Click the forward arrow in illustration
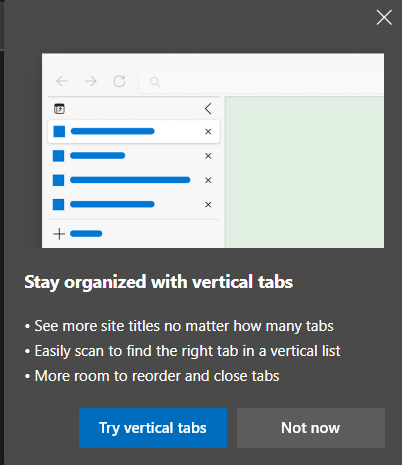The height and width of the screenshot is (465, 402). point(91,81)
